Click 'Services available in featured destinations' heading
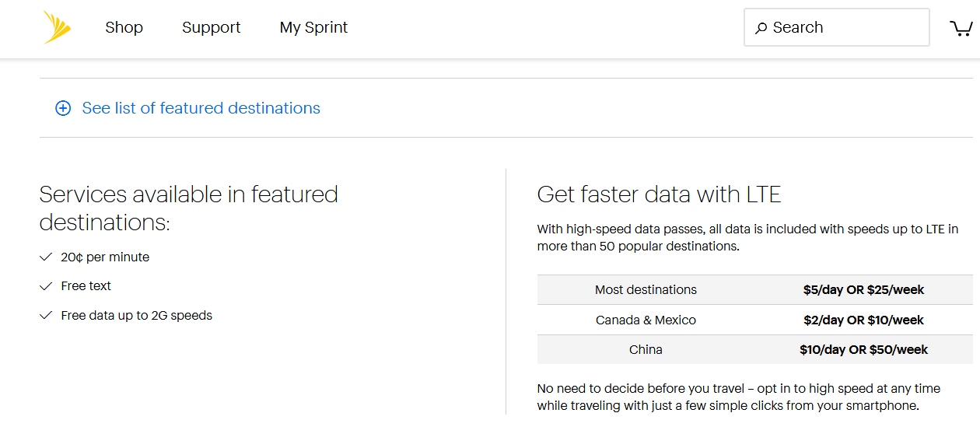Screen dimensions: 980x434 point(189,208)
